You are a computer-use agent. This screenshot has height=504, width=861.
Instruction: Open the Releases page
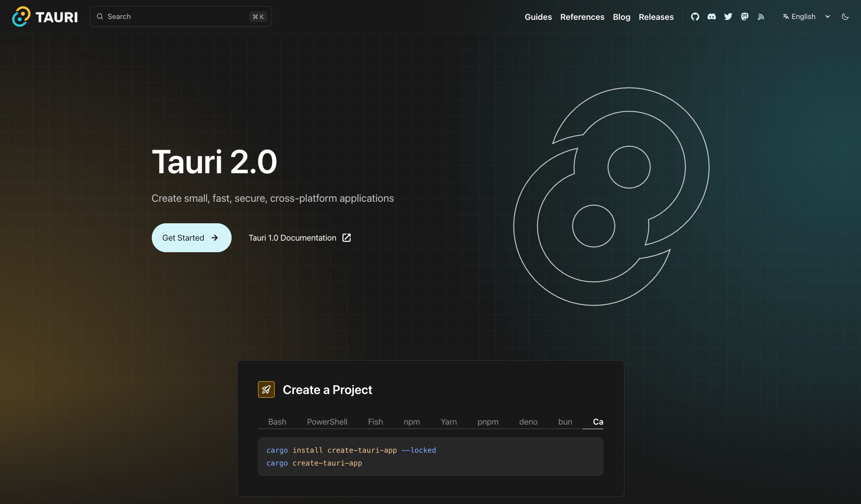[x=656, y=17]
